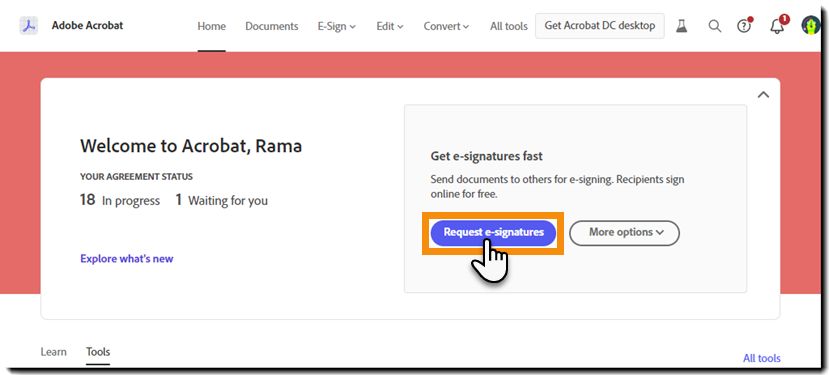Collapse the welcome card with chevron
Screen dimensions: 829x375
click(763, 95)
